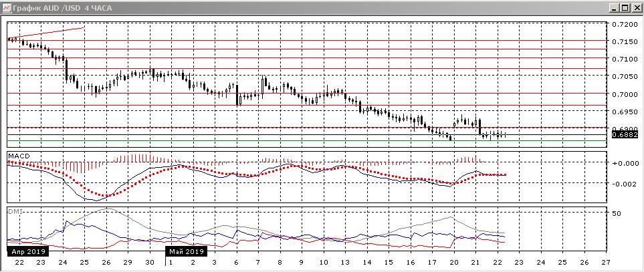Screen dimensions: 644x272
Task: Minimize the AUD/USD chart window
Action: pos(613,7)
